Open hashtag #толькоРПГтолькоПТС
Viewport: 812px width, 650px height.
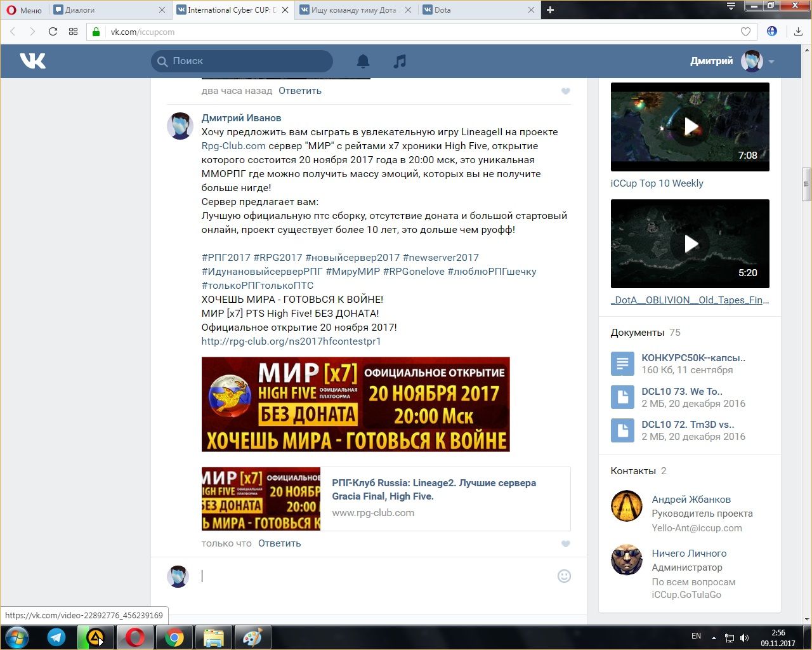(258, 286)
